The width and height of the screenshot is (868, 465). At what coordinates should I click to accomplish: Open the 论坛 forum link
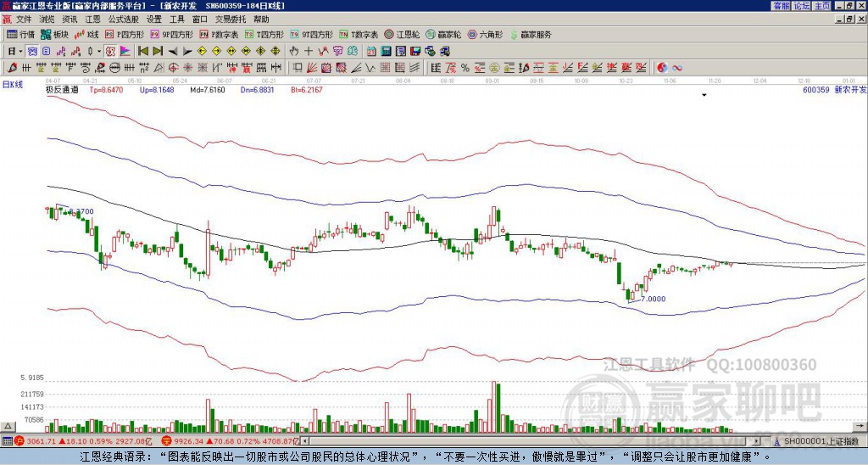tap(801, 6)
